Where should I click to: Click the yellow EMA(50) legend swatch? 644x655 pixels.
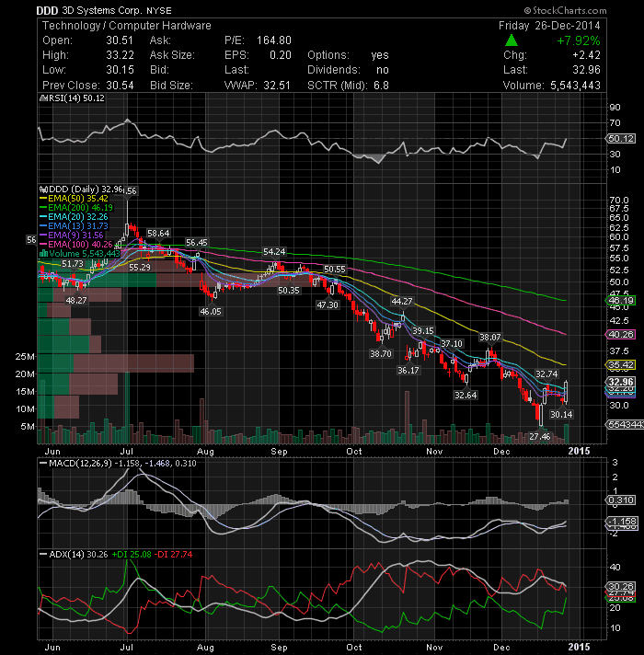(x=43, y=199)
